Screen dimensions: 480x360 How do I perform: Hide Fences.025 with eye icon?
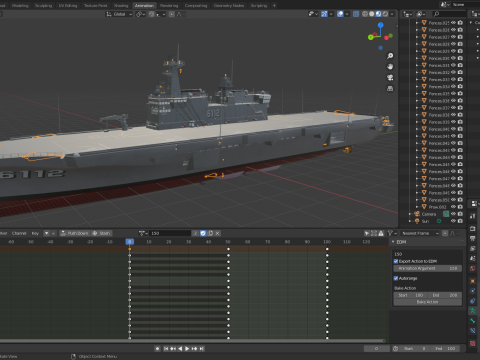coord(453,23)
